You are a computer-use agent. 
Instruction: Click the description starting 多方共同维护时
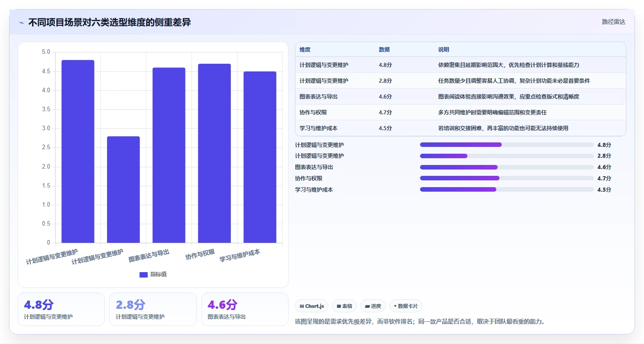coord(492,113)
